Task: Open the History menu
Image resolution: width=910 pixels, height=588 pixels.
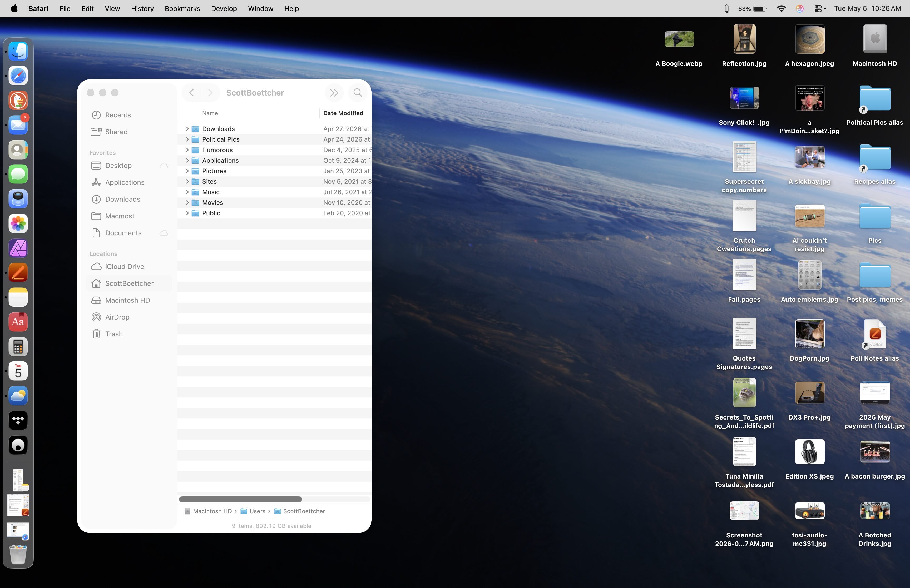Action: (142, 8)
